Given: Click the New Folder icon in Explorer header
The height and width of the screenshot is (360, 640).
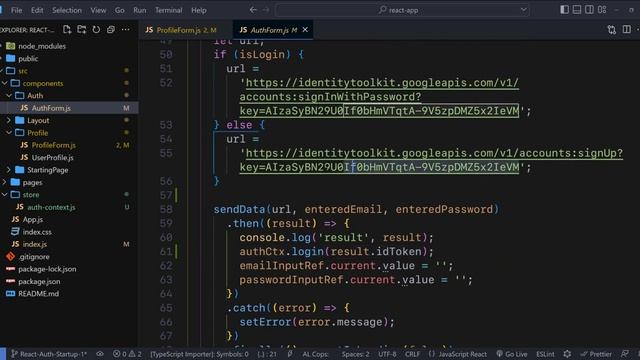Looking at the screenshot, I should coord(82,29).
